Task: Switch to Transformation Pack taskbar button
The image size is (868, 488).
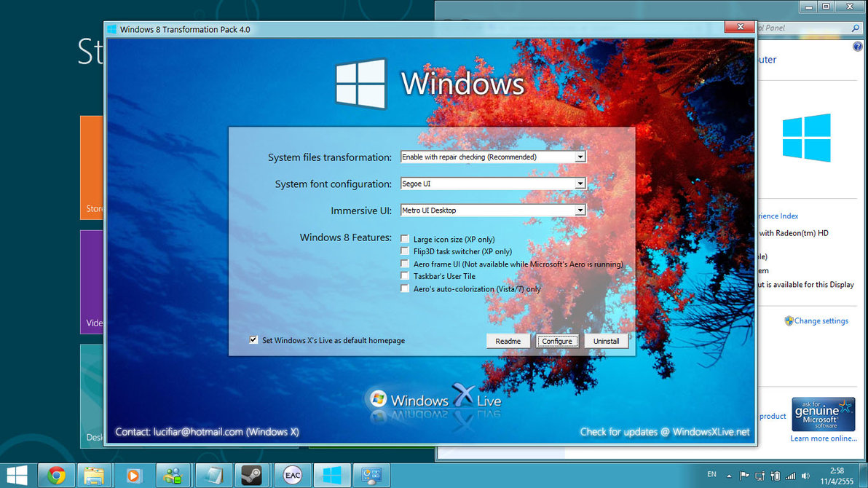Action: 331,476
